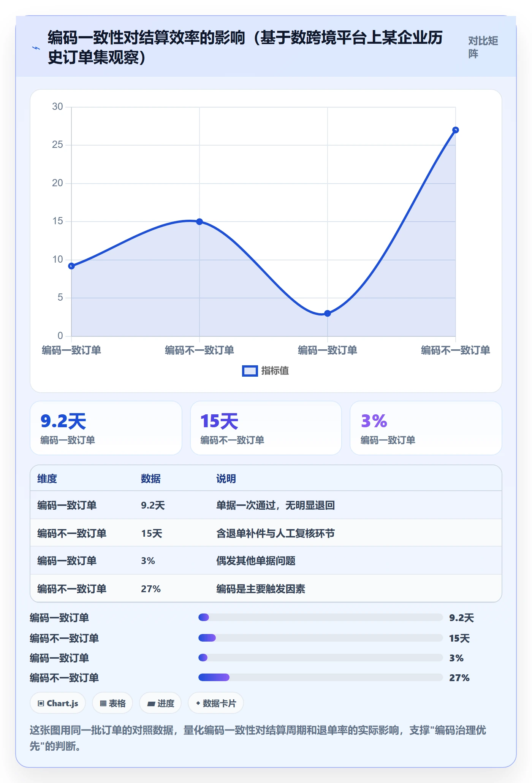Select the chart data point at value 3
The width and height of the screenshot is (532, 783).
[328, 314]
